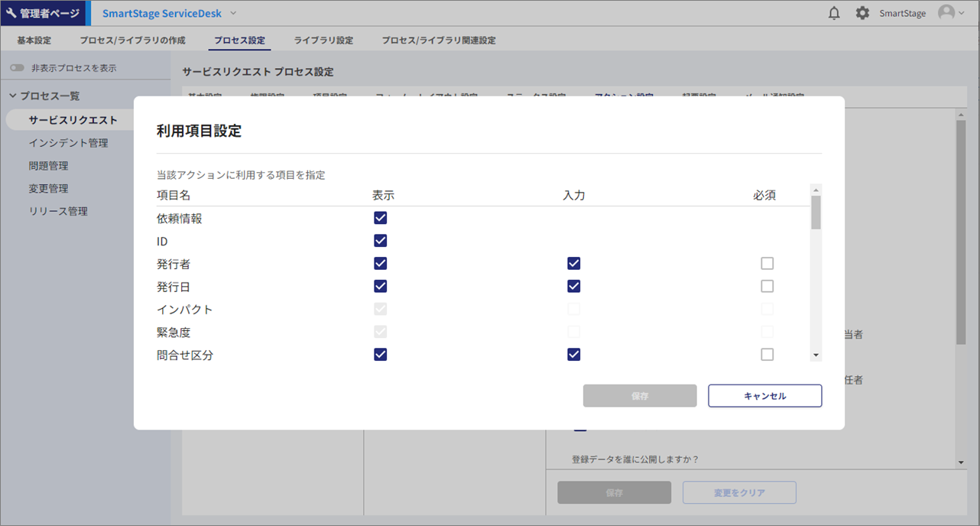The height and width of the screenshot is (526, 980).
Task: Click the dialog 保存 button
Action: pos(640,396)
